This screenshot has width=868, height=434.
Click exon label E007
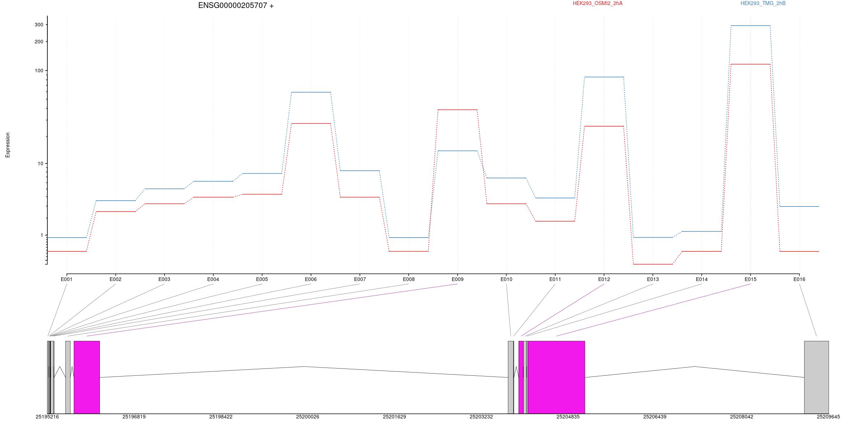click(360, 280)
